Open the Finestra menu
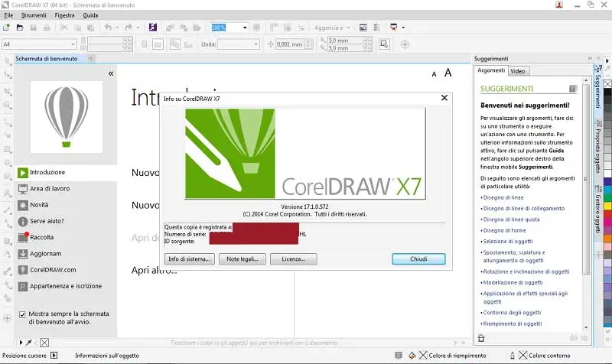The height and width of the screenshot is (364, 612). [x=64, y=15]
